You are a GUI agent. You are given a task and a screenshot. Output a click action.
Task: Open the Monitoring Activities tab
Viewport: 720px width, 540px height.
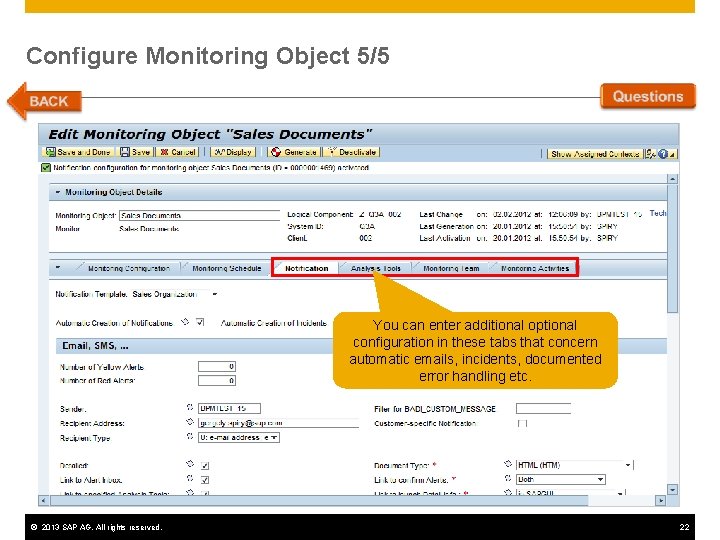point(535,268)
